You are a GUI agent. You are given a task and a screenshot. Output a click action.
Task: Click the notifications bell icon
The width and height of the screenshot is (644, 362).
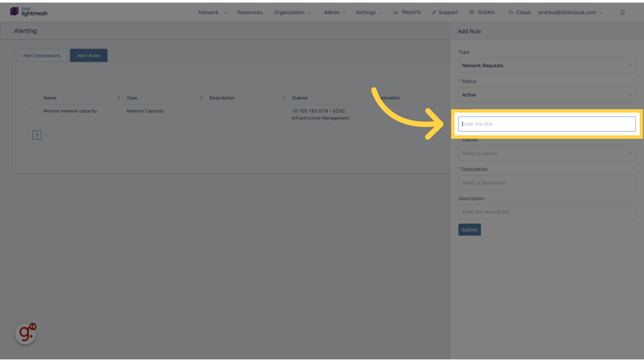click(x=622, y=12)
